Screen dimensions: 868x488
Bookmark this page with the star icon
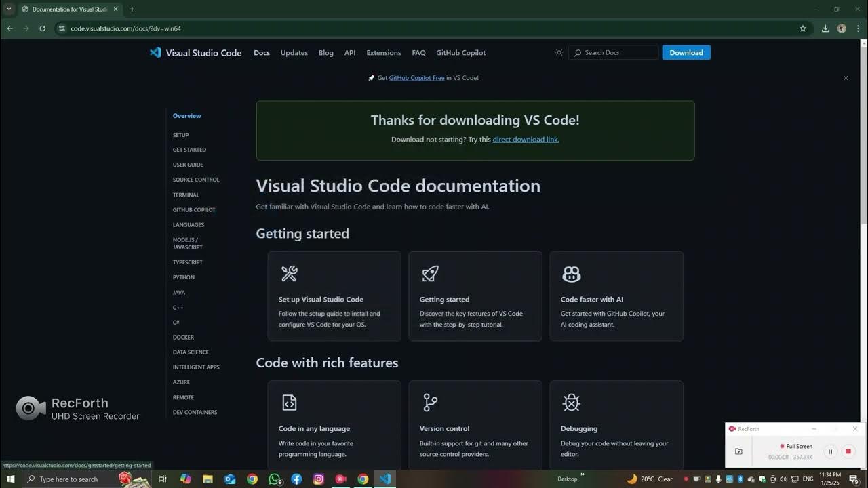pyautogui.click(x=803, y=28)
